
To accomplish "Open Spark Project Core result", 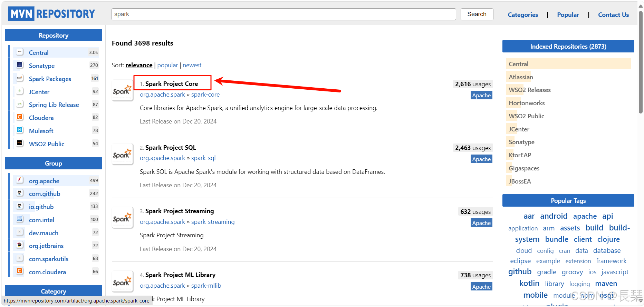I will coord(172,84).
